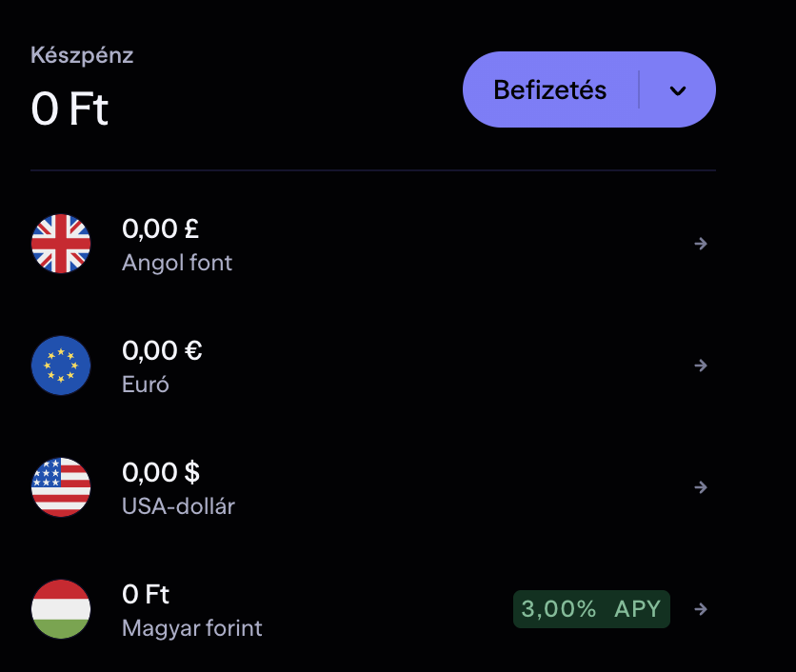Viewport: 796px width, 672px height.
Task: Expand the Befizetés dropdown chevron
Action: click(678, 90)
